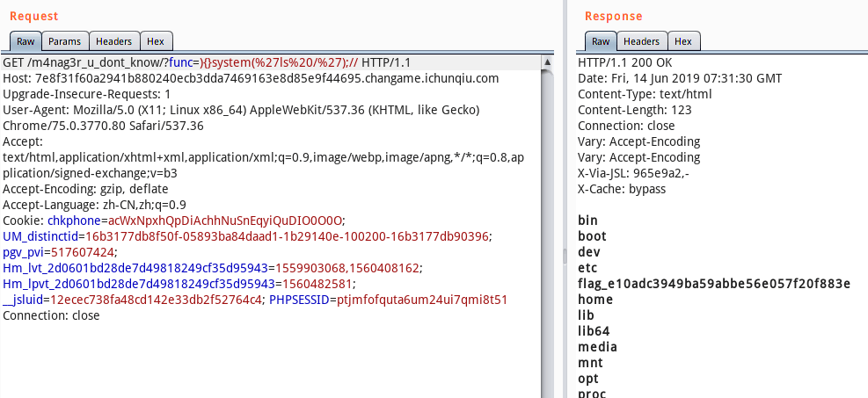This screenshot has width=868, height=398.
Task: Click the pgv_pvi cookie line
Action: pos(61,253)
